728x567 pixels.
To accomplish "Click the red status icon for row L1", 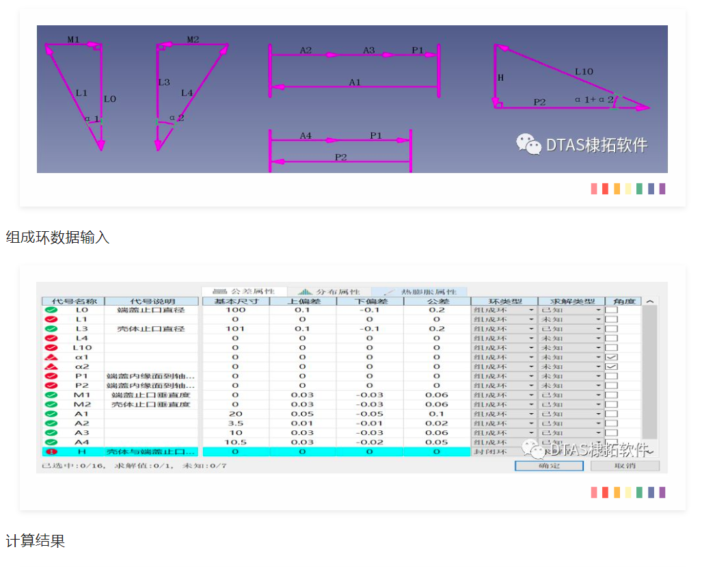I will tap(51, 319).
